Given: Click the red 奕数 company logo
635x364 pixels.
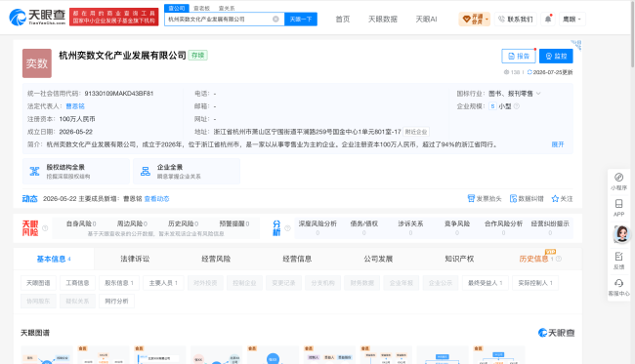Looking at the screenshot, I should point(37,63).
